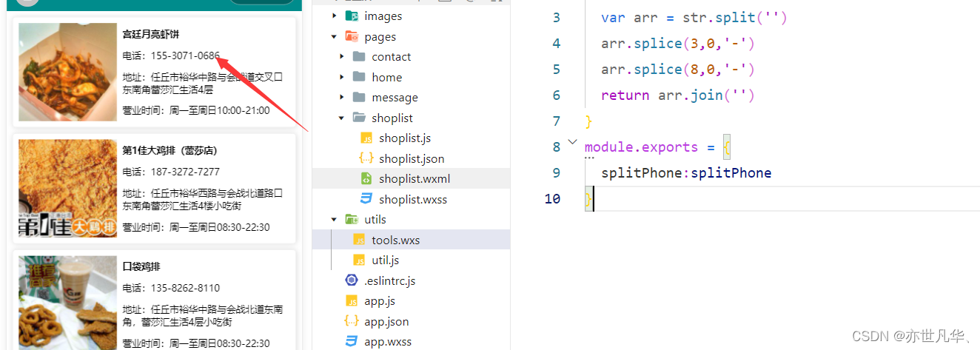Click the shoplist.wxss file icon
This screenshot has width=980, height=350.
tap(366, 199)
